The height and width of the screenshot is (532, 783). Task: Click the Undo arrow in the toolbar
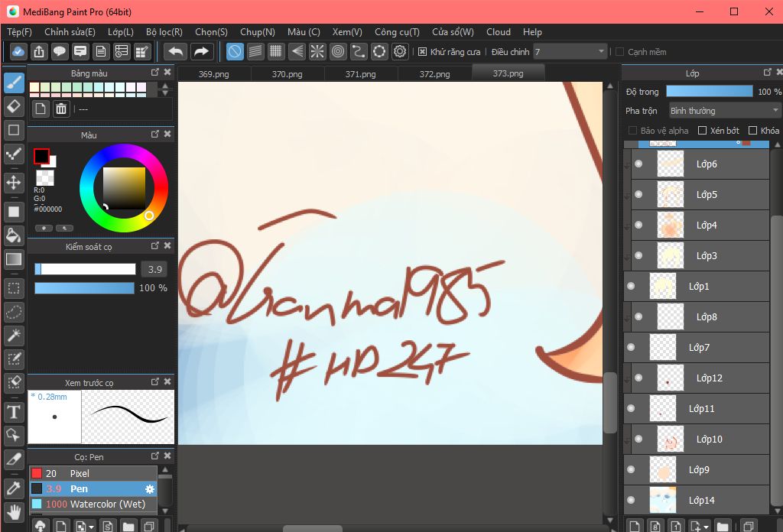pos(176,51)
